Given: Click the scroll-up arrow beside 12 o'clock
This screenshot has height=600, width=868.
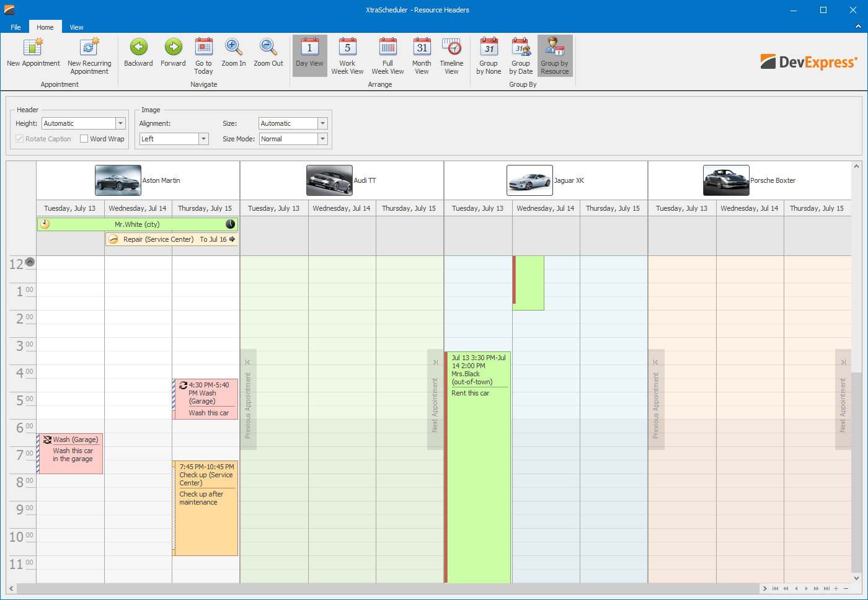Looking at the screenshot, I should 30,262.
